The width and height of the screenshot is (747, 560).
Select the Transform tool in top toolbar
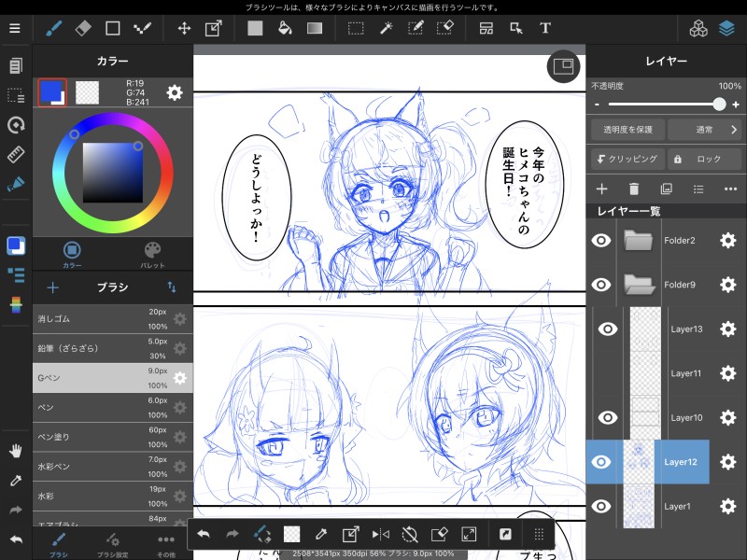pos(214,29)
